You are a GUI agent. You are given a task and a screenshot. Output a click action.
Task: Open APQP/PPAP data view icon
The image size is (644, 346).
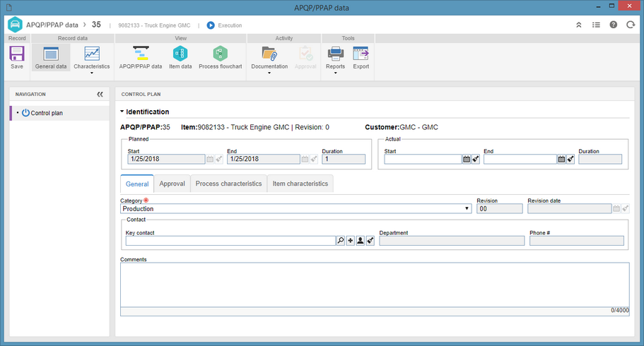coord(141,54)
